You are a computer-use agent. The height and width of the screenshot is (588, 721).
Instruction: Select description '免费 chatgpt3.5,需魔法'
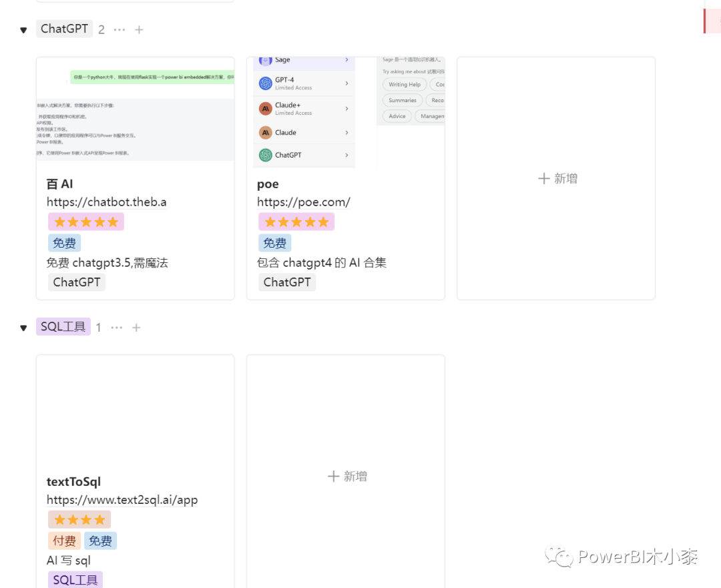(107, 262)
